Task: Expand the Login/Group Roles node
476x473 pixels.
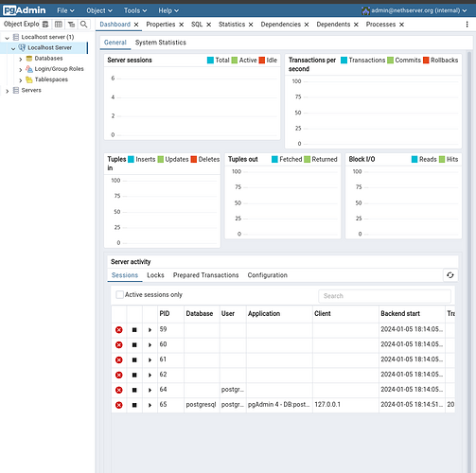Action: pyautogui.click(x=21, y=69)
